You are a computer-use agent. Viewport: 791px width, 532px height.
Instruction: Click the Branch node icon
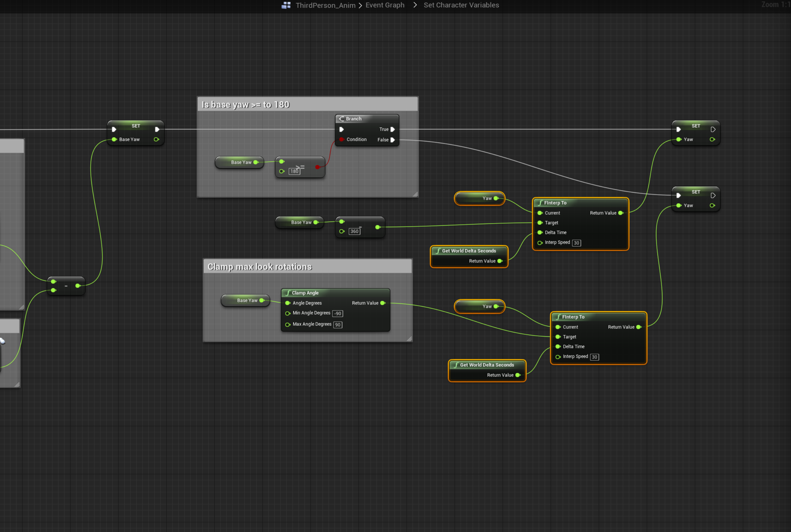(x=341, y=119)
